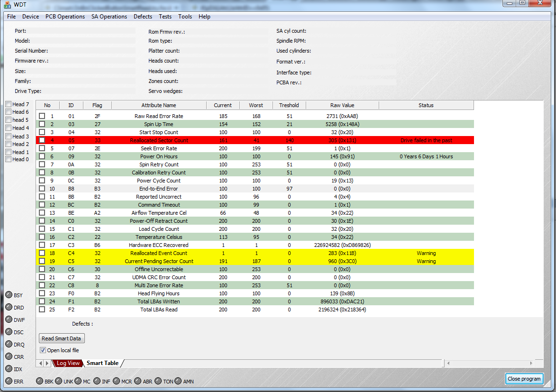Enable the Head 7 checkbox
The width and height of the screenshot is (556, 392).
(9, 104)
